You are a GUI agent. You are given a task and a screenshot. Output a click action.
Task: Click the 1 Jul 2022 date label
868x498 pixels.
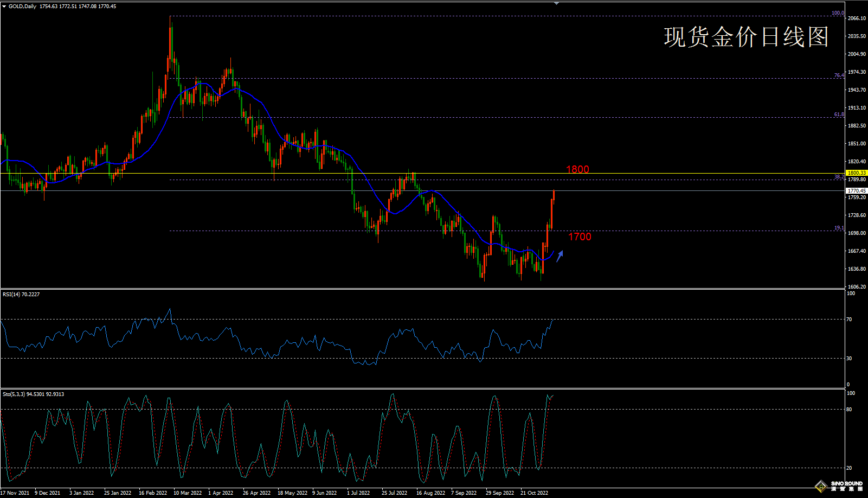tap(358, 493)
